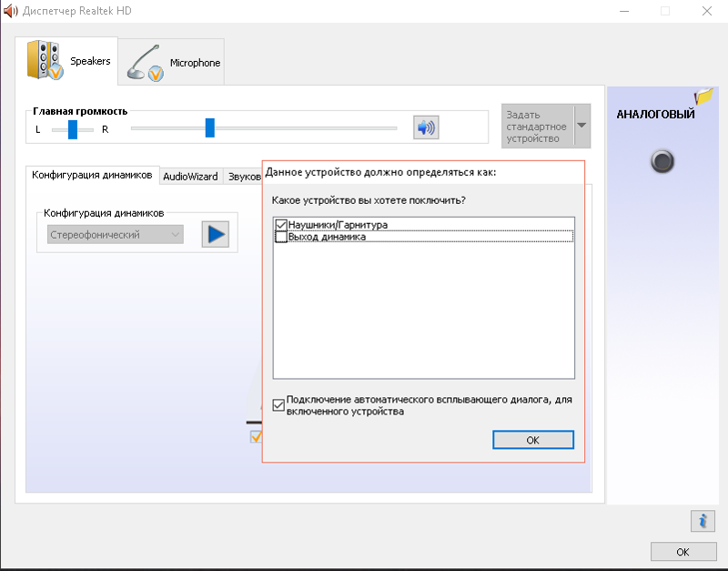Image resolution: width=728 pixels, height=571 pixels.
Task: Click the main window OK button
Action: (x=683, y=552)
